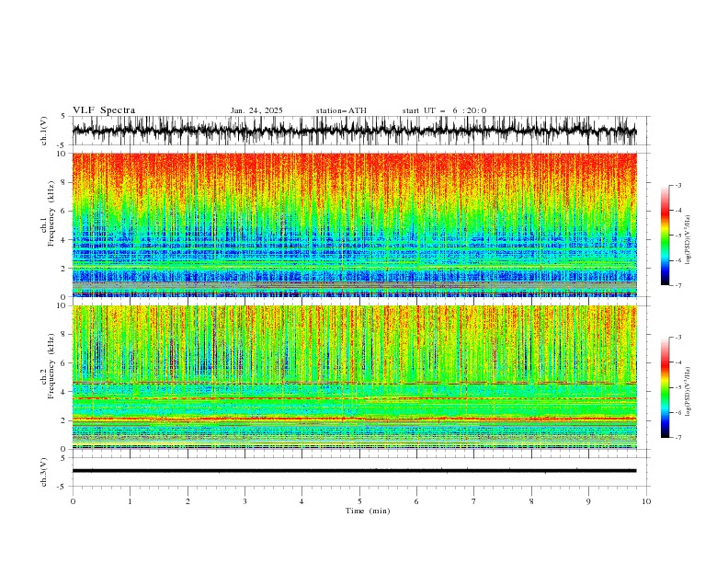Image resolution: width=728 pixels, height=563 pixels.
Task: Click tick label "7" on the Time axis
Action: pos(474,501)
